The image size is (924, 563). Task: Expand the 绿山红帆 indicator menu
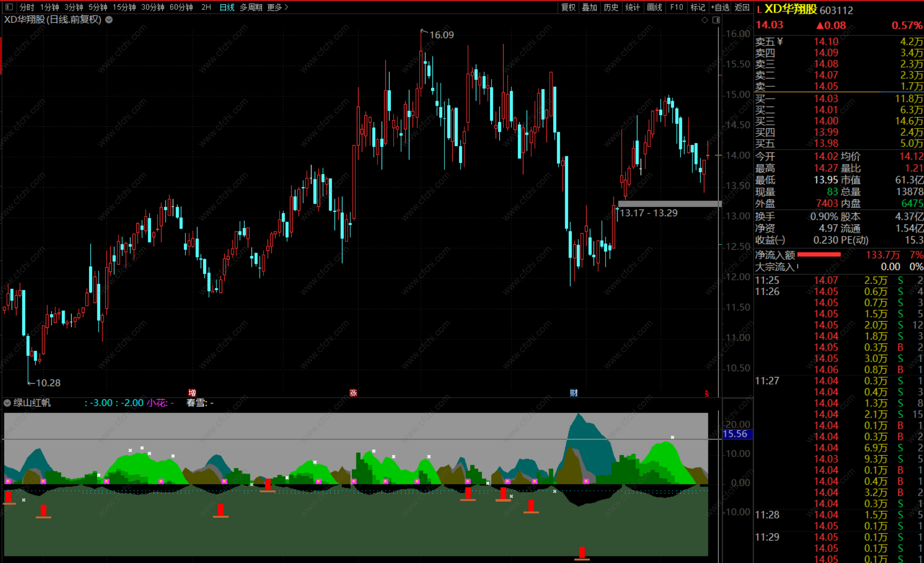click(7, 403)
